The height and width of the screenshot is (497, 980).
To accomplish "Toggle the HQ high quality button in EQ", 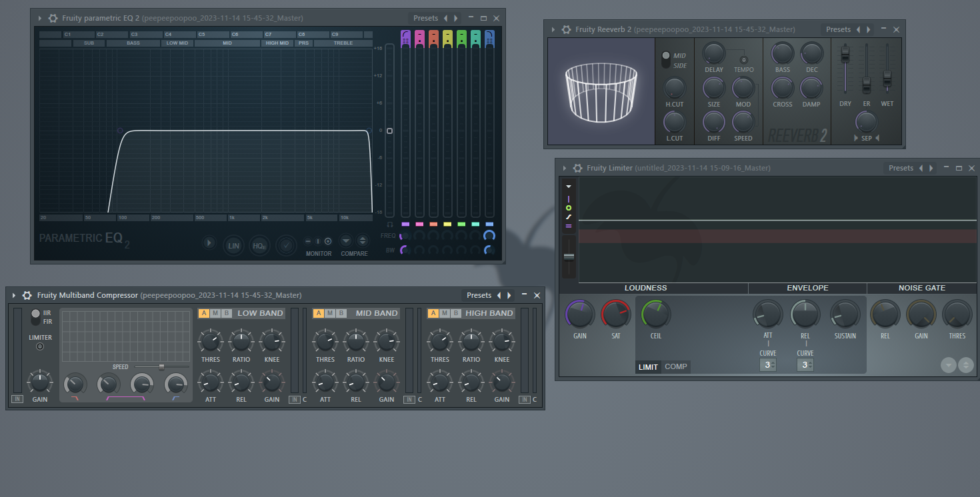I will click(x=259, y=245).
